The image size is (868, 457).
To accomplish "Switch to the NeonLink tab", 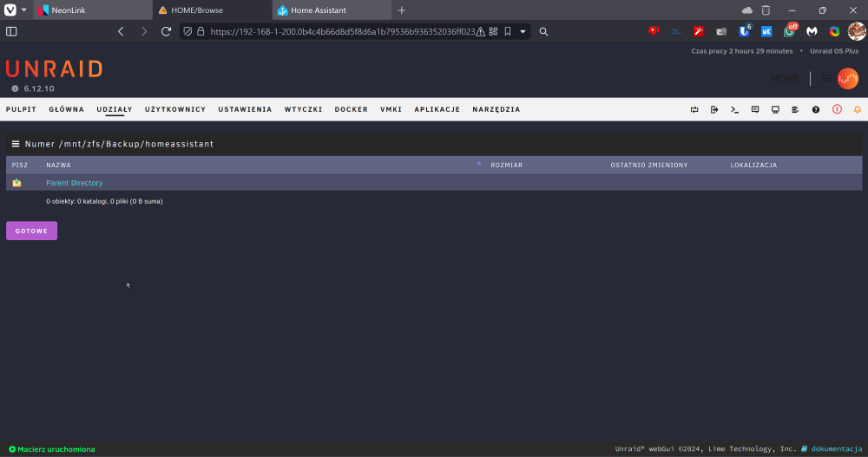I will pyautogui.click(x=93, y=10).
